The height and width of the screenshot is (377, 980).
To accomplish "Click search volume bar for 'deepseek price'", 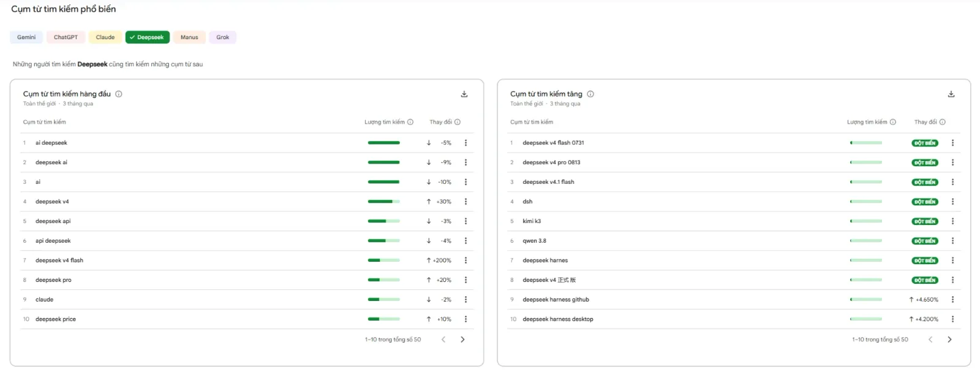I will coord(384,319).
